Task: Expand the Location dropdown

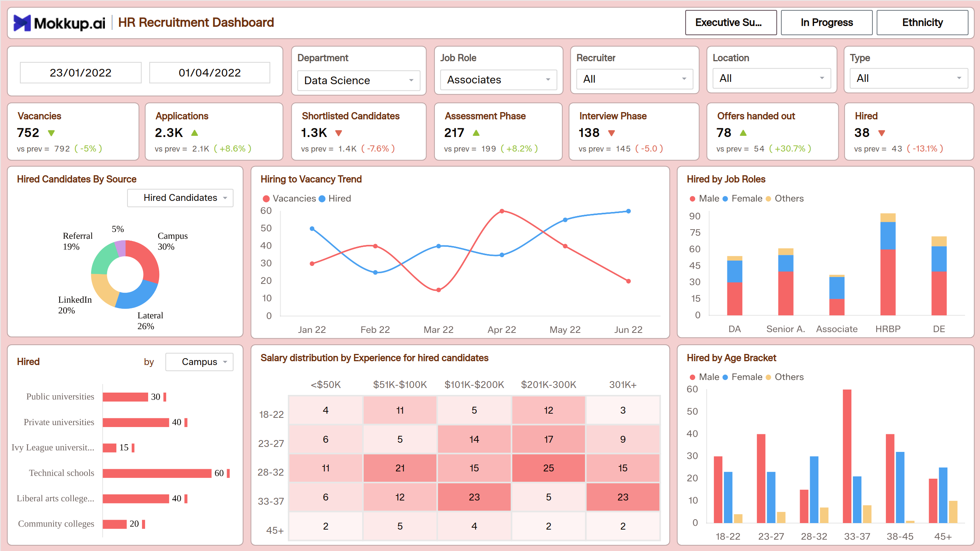Action: 772,78
